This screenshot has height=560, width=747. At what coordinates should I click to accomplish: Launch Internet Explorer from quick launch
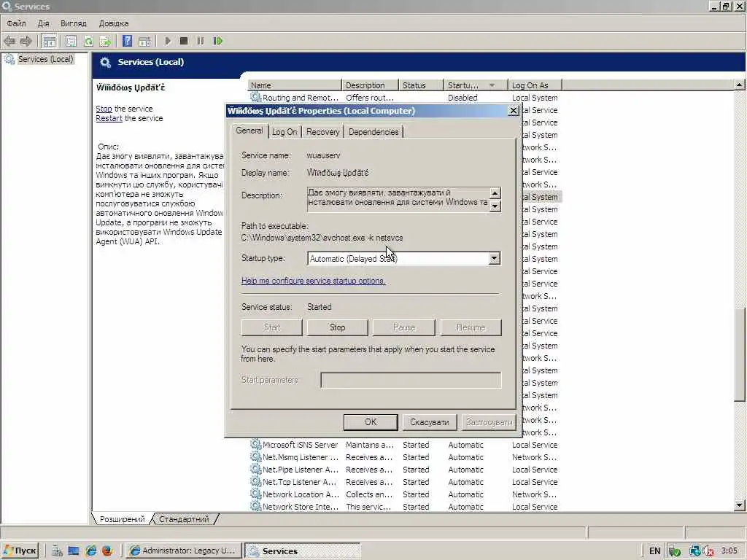(x=91, y=551)
